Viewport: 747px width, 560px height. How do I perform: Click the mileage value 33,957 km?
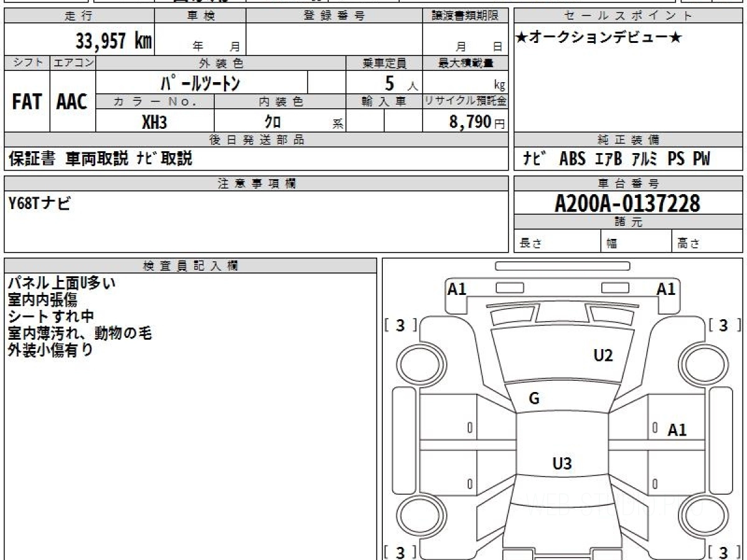tap(114, 41)
